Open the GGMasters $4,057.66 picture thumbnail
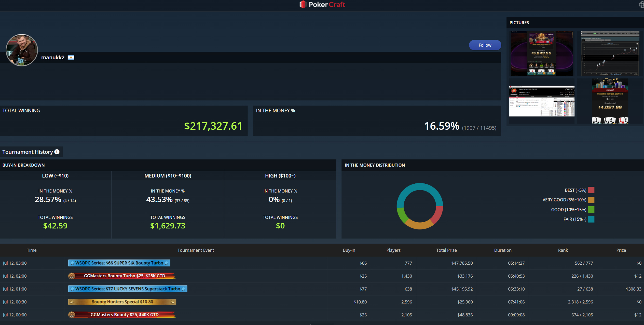This screenshot has width=644, height=325. [x=610, y=101]
